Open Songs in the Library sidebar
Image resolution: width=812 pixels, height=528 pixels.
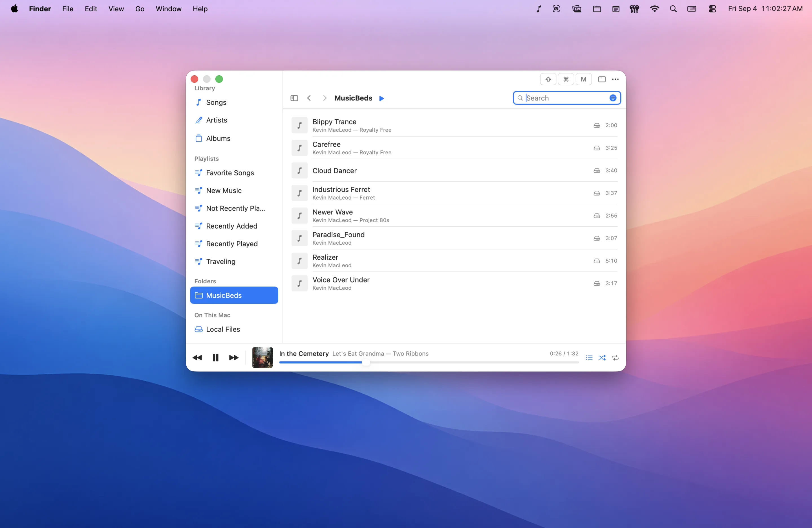(x=234, y=102)
